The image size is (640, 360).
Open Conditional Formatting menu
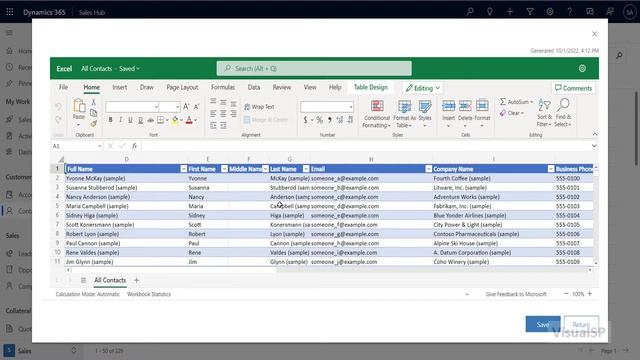(x=377, y=114)
